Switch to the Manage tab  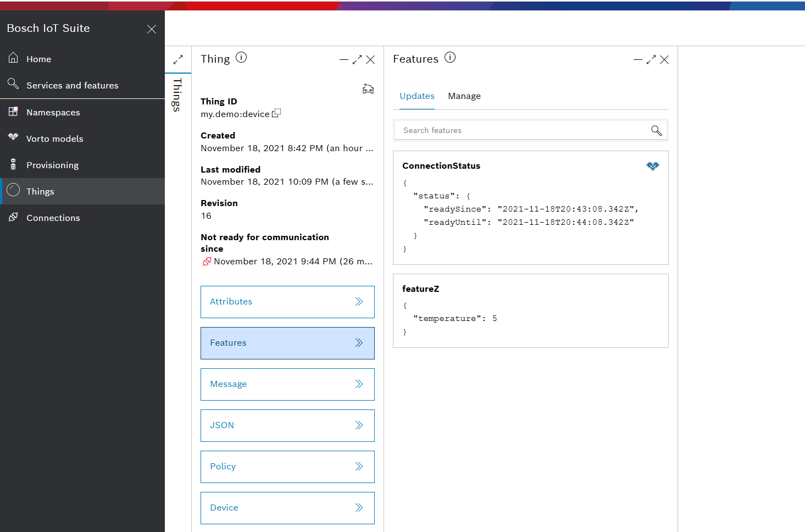point(464,96)
